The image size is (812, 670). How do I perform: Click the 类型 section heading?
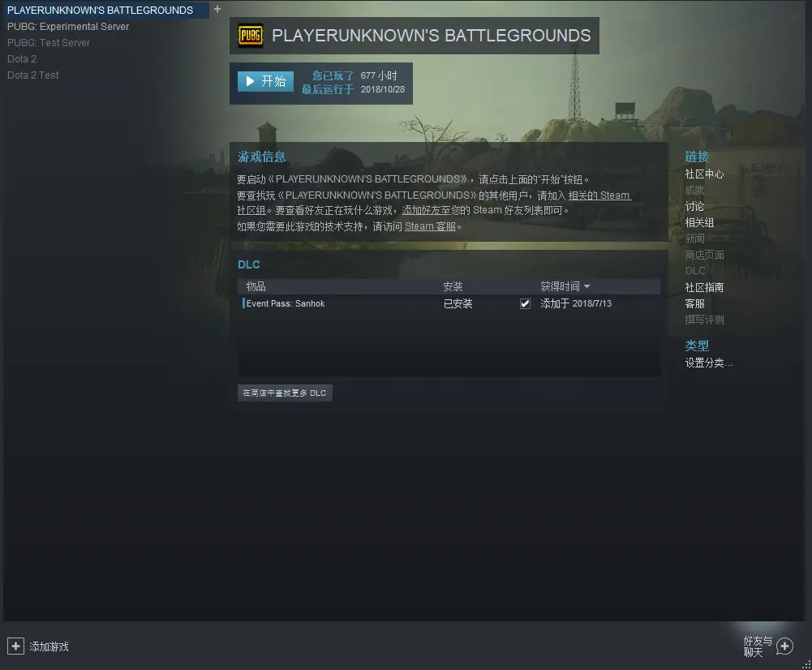point(697,346)
